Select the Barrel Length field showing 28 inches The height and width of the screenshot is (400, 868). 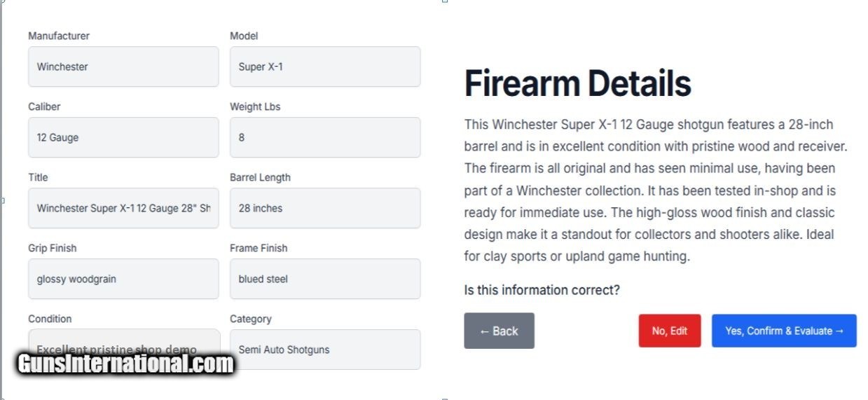pyautogui.click(x=325, y=209)
